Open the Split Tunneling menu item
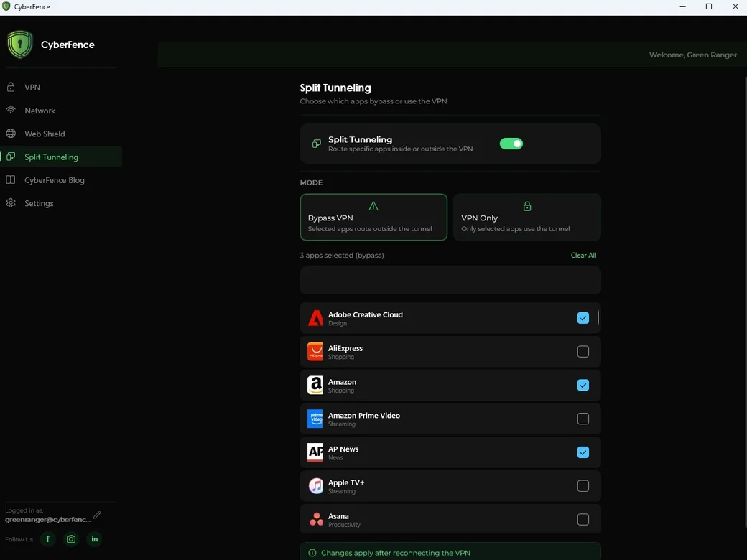This screenshot has height=560, width=747. pos(61,157)
